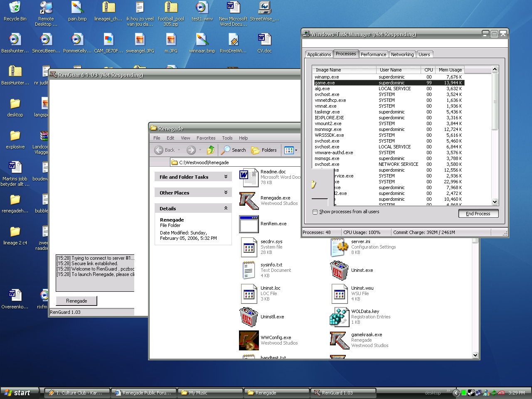Open gamekraak.exe file icon
This screenshot has height=399, width=532.
(x=339, y=340)
